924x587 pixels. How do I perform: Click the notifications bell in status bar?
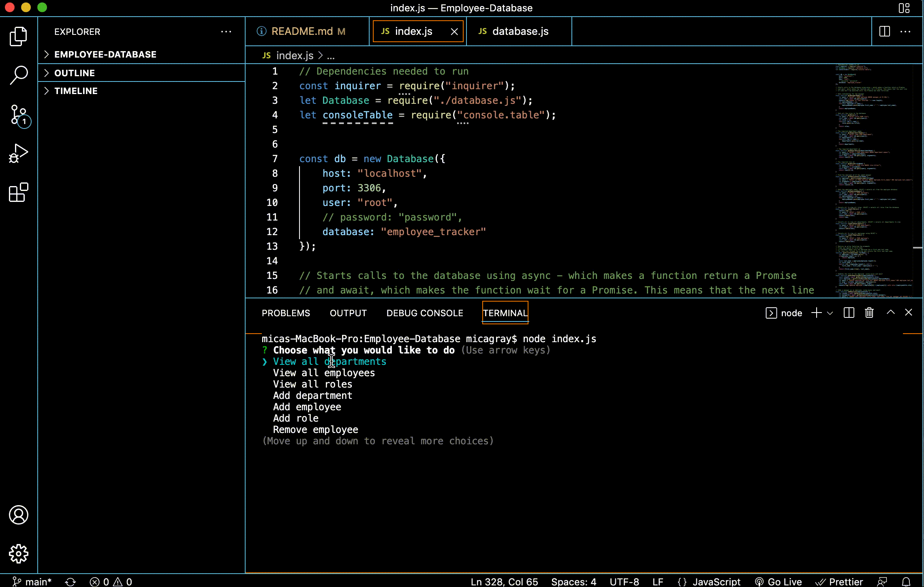click(x=906, y=582)
